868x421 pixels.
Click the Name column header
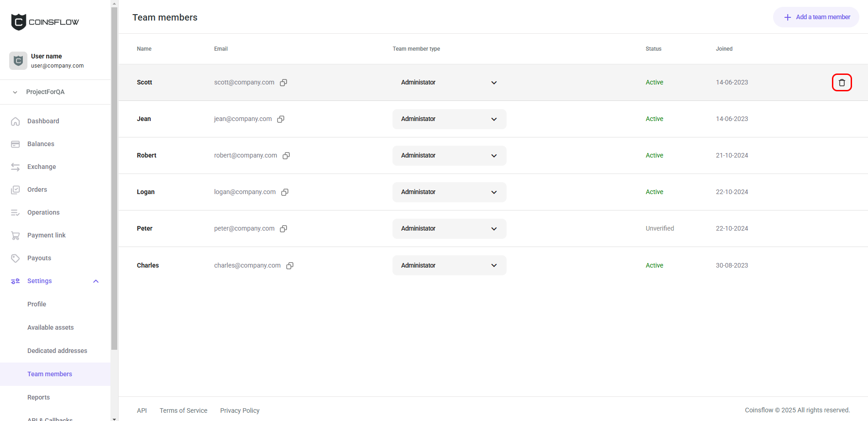[x=144, y=49]
